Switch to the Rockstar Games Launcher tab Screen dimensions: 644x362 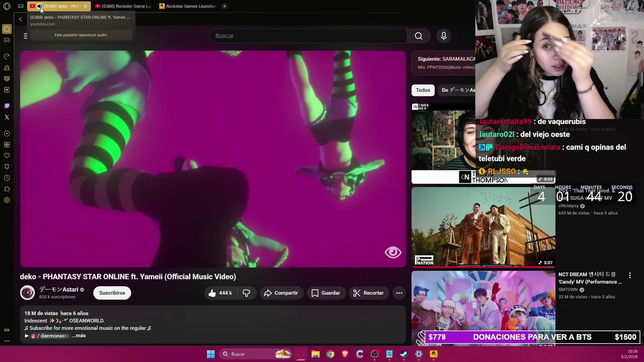[x=188, y=6]
